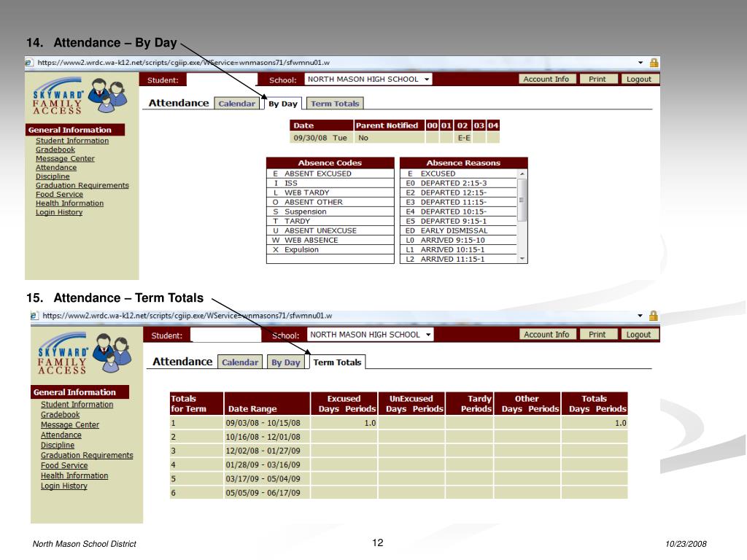The height and width of the screenshot is (560, 747).
Task: Click the Student field in Term Totals screen
Action: tap(226, 335)
